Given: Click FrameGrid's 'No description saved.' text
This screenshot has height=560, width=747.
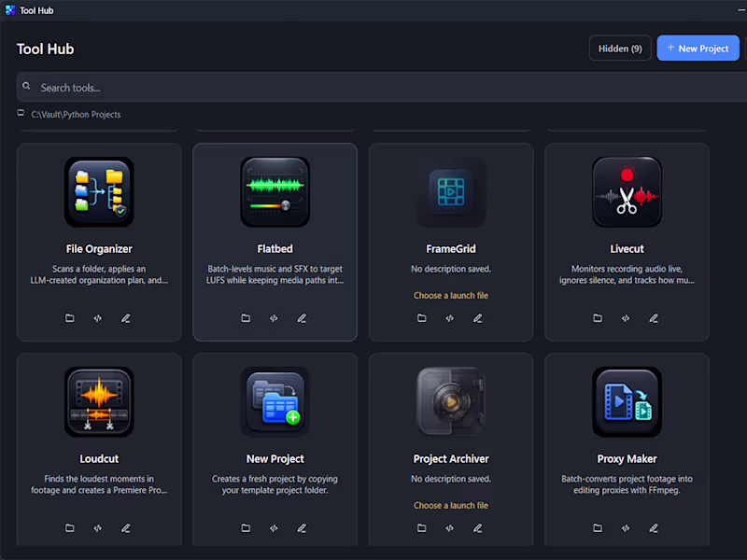Looking at the screenshot, I should click(x=451, y=269).
